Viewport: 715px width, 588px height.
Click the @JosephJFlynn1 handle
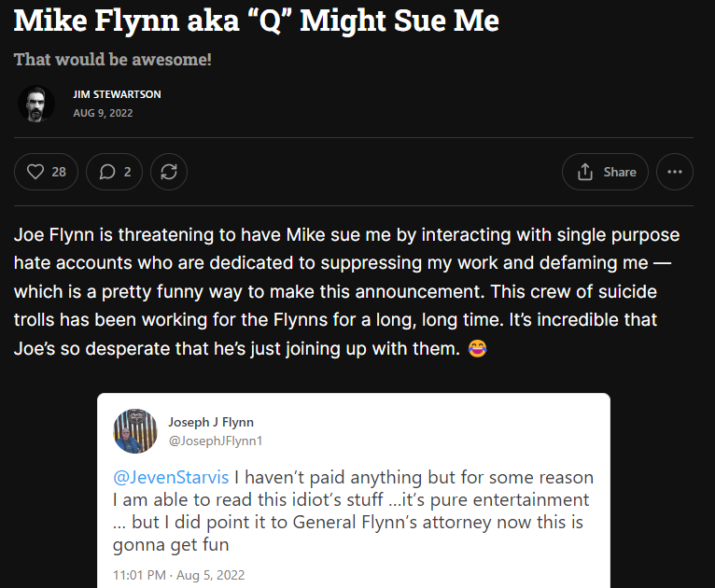[x=216, y=440]
